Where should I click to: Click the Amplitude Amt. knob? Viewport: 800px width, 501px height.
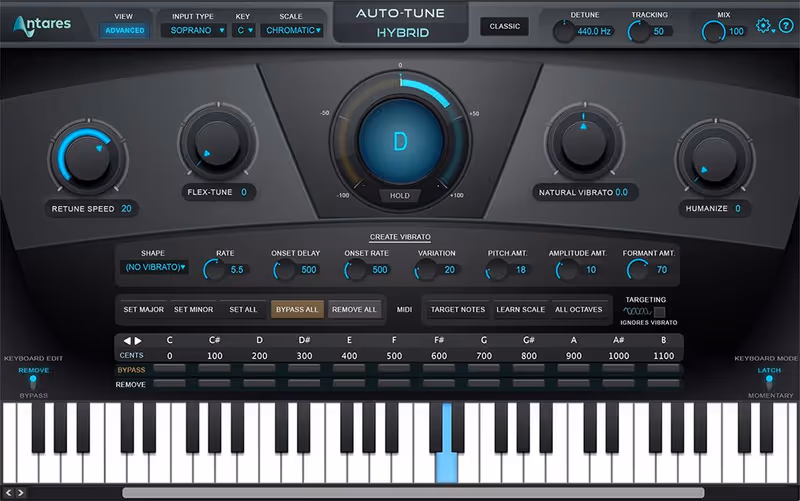(567, 269)
